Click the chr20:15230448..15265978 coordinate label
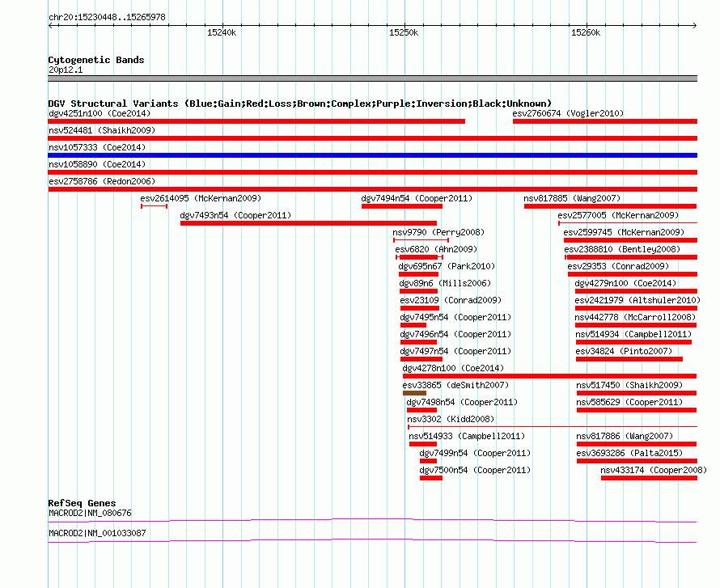The image size is (720, 588). 107,18
